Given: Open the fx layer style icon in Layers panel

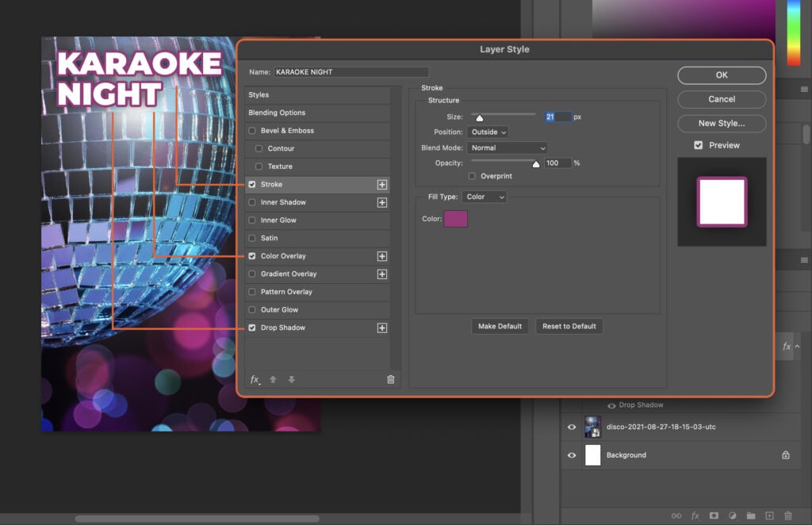Looking at the screenshot, I should (695, 515).
